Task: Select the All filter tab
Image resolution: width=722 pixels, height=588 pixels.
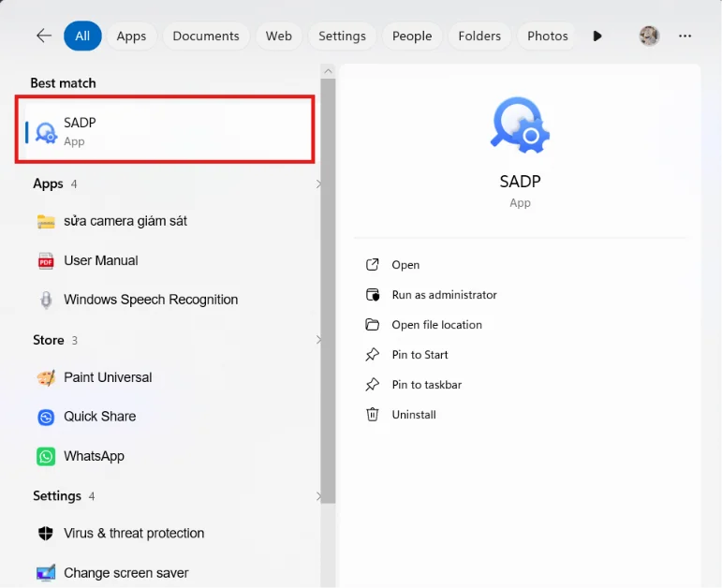Action: pos(82,36)
